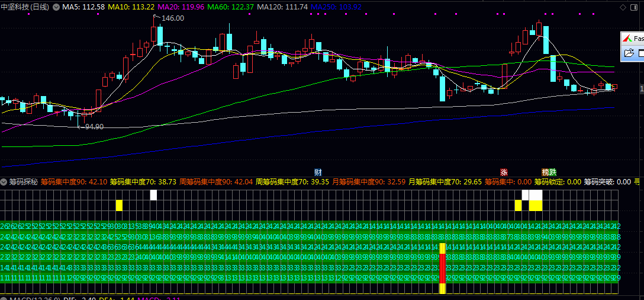Viewport: 644px width, 300px height.
Task: Click the 财 event marker on the chart
Action: click(317, 171)
